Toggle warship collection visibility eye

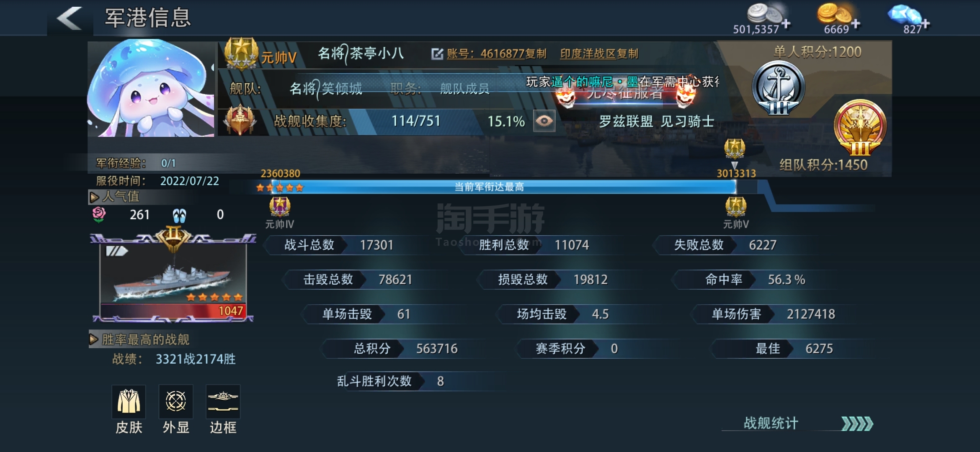pos(544,121)
